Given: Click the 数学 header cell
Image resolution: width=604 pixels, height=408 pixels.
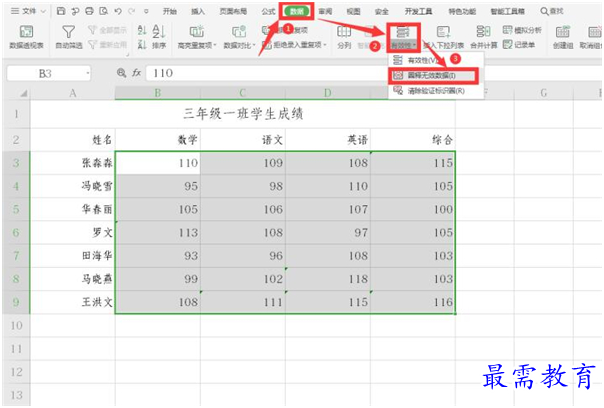Looking at the screenshot, I should [x=158, y=139].
